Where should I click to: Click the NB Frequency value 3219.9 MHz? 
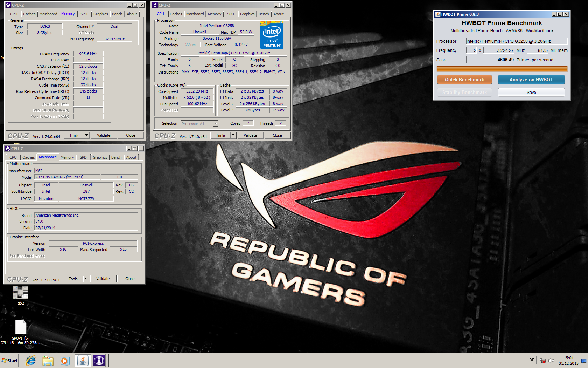114,39
